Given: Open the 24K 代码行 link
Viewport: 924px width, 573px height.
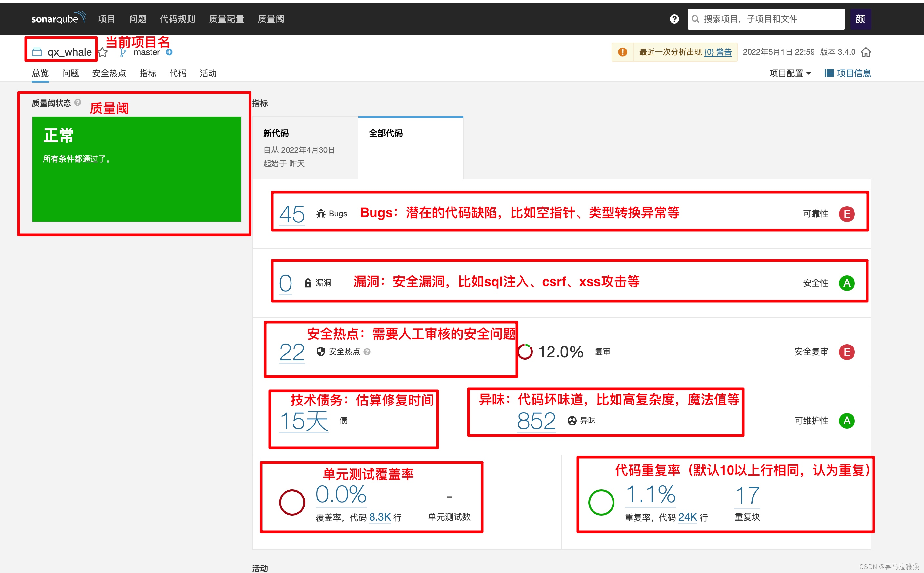Looking at the screenshot, I should (x=688, y=517).
